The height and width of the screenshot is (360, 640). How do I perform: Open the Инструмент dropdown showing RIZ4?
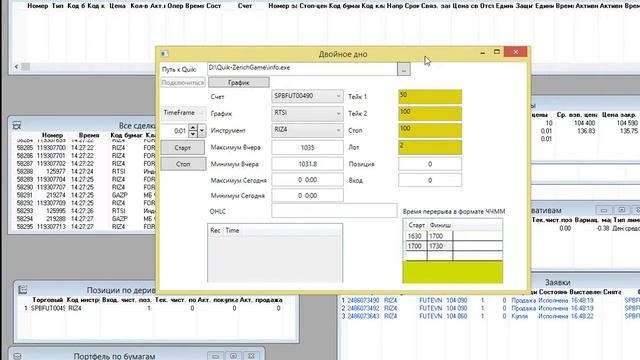pyautogui.click(x=307, y=130)
